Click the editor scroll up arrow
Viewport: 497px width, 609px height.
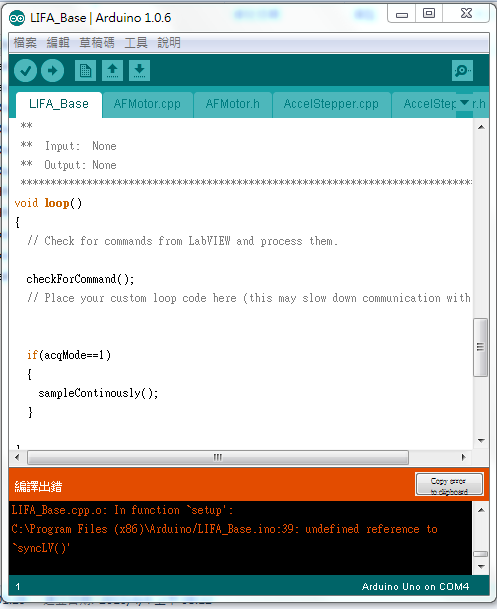click(481, 127)
